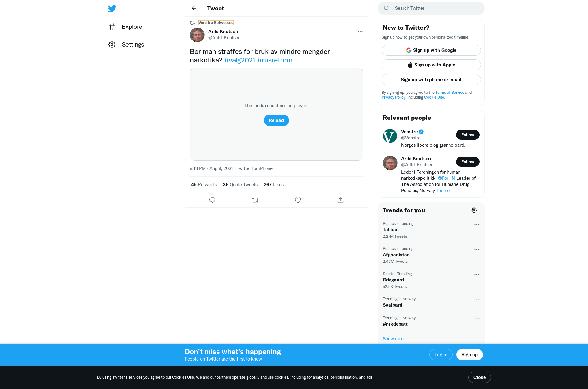Retweet using the arrows icon below the tweet
Viewport: 588px width, 389px height.
pos(255,200)
